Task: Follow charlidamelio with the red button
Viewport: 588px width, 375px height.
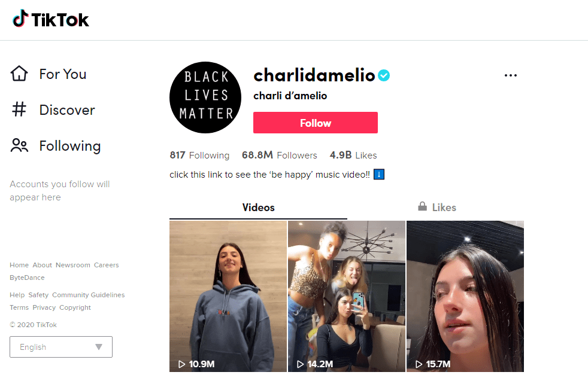Action: [x=316, y=123]
